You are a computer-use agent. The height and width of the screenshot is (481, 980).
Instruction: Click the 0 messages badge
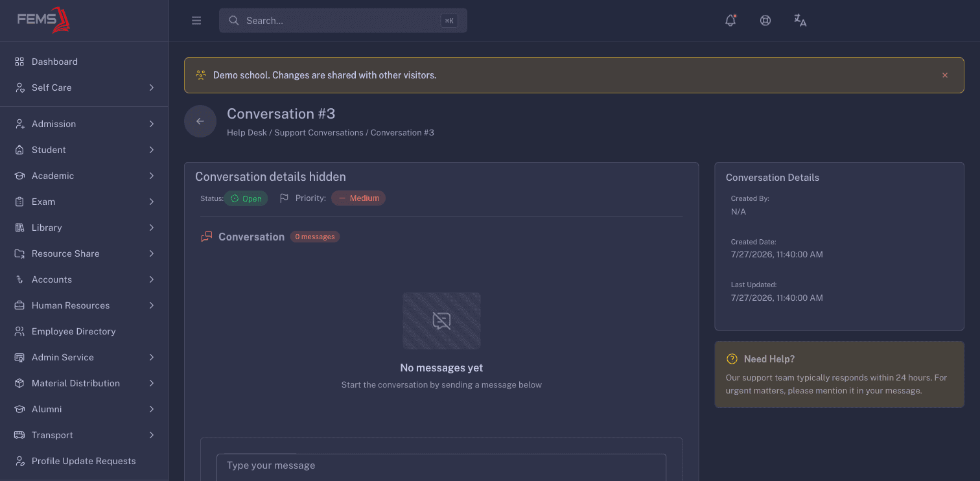[315, 237]
